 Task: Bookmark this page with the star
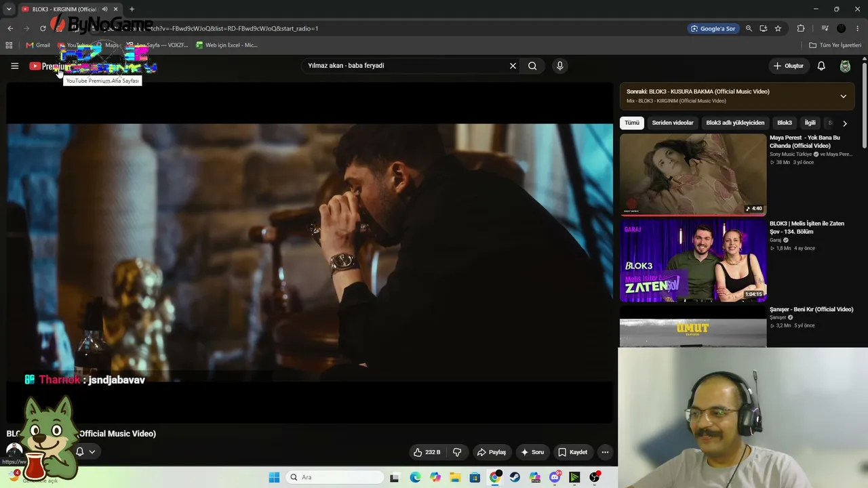[778, 28]
